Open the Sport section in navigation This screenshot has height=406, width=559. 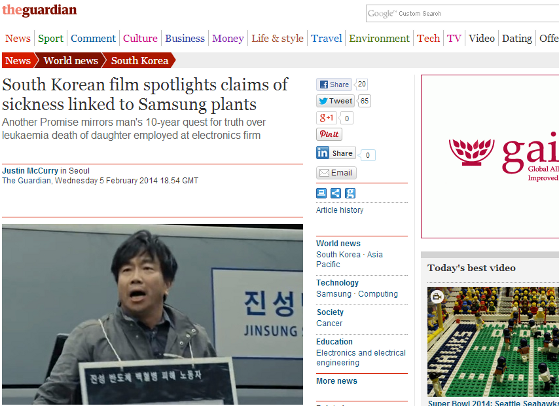(51, 38)
